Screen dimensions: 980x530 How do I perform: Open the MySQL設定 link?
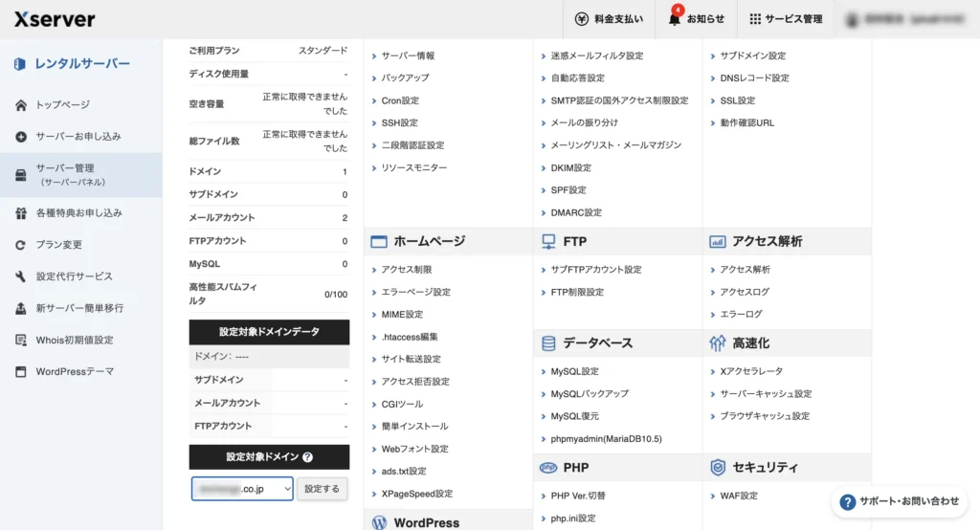pyautogui.click(x=575, y=371)
